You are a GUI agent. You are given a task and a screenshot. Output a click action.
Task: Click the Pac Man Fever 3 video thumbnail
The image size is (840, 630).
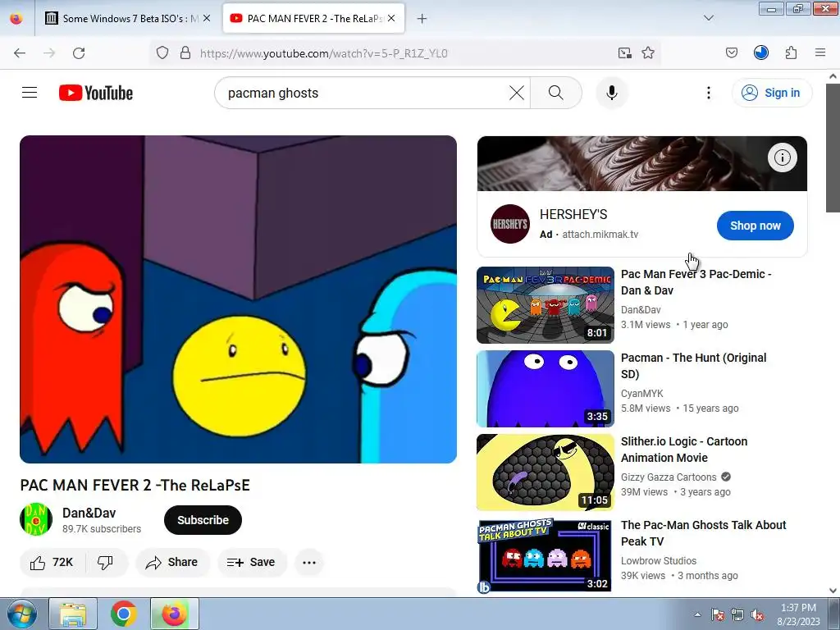pos(546,305)
